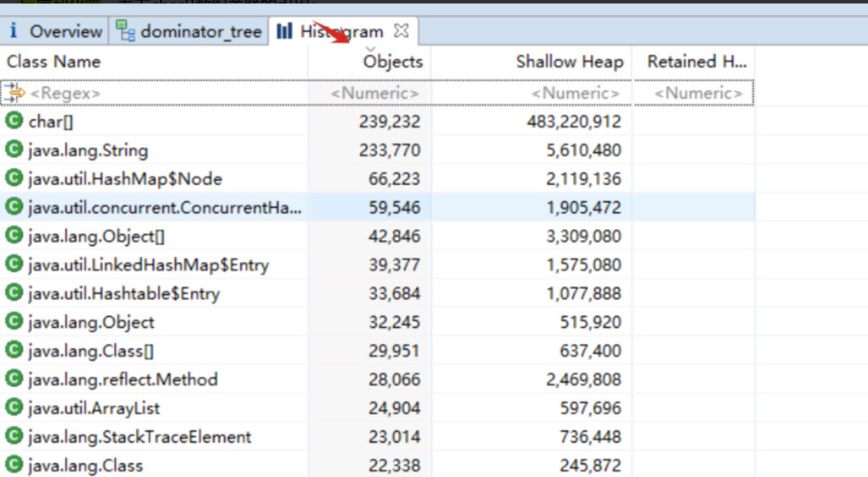Viewport: 868px width, 477px height.
Task: Click the class icon beside char[]
Action: pyautogui.click(x=14, y=120)
